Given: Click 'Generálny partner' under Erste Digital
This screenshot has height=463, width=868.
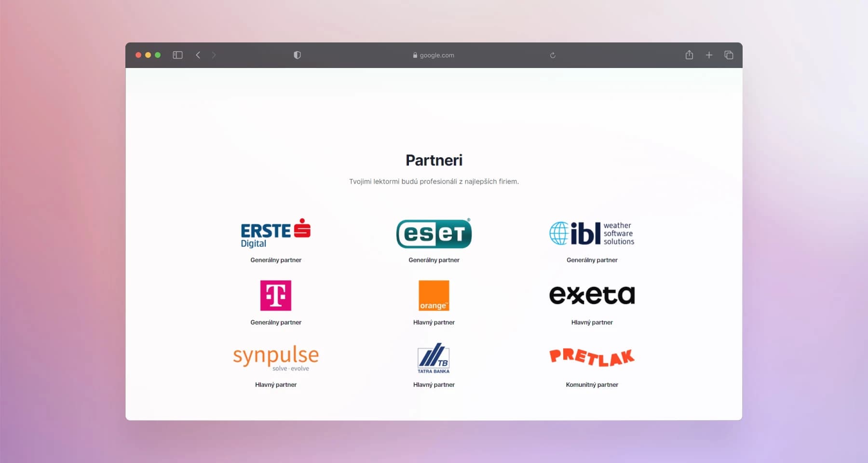Looking at the screenshot, I should [x=276, y=260].
